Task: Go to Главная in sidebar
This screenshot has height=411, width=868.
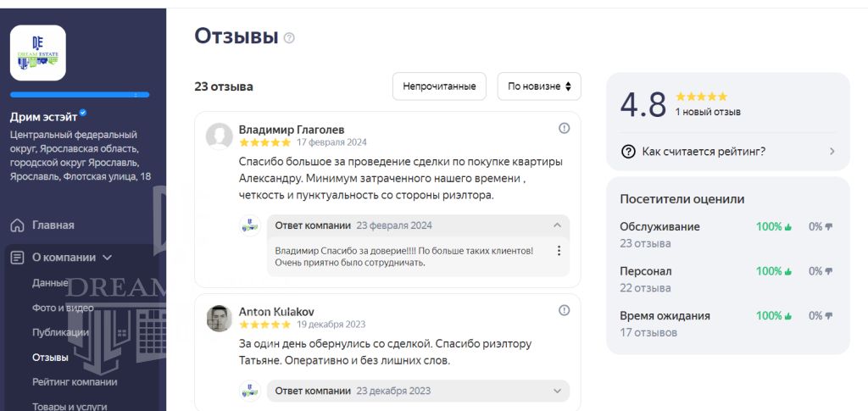Action: click(53, 225)
